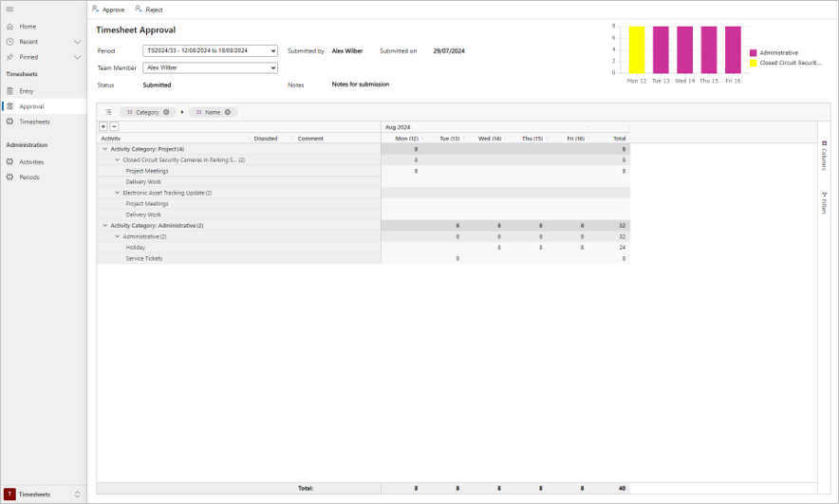Click the Disputed column header
This screenshot has height=504, width=839.
266,139
